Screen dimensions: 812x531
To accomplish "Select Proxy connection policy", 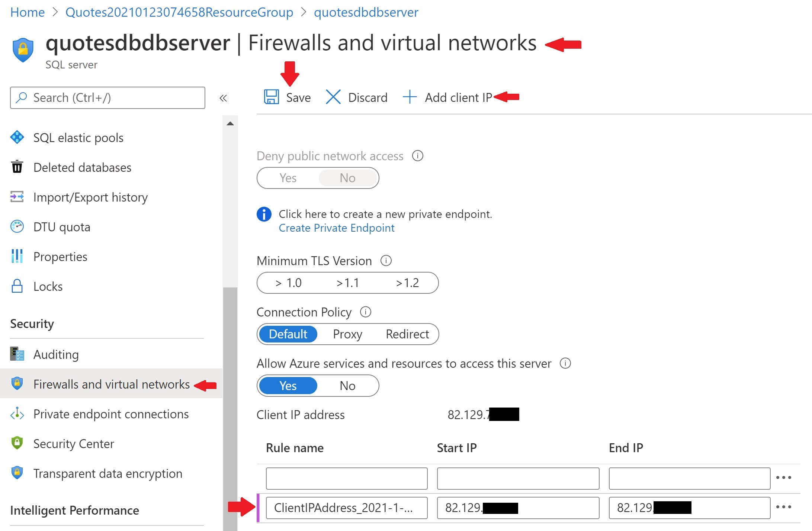I will pos(347,334).
